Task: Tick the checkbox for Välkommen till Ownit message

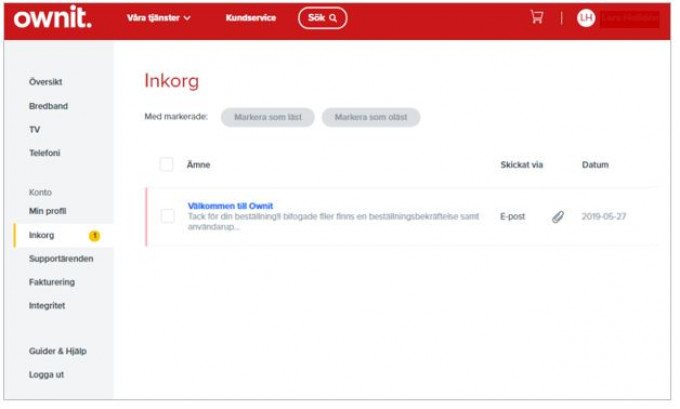Action: coord(167,216)
